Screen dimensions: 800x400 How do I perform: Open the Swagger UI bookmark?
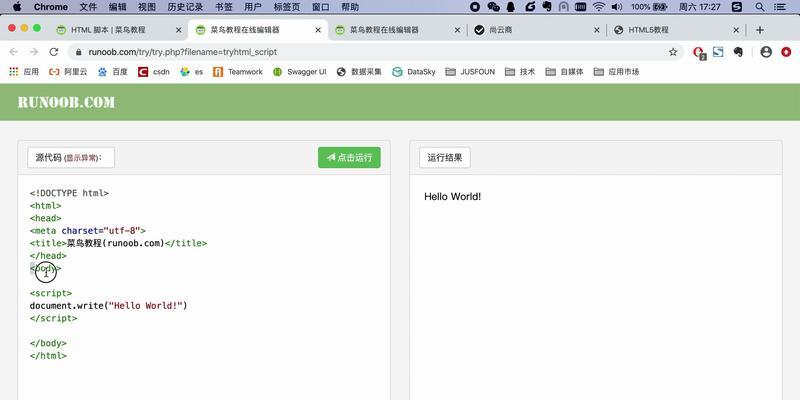pyautogui.click(x=299, y=72)
